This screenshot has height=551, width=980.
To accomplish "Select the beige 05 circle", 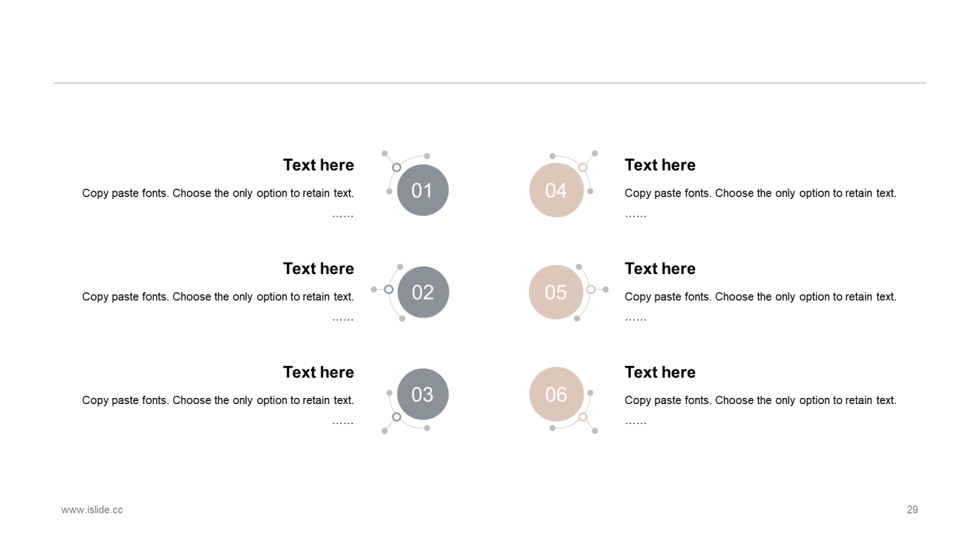I will coord(556,292).
